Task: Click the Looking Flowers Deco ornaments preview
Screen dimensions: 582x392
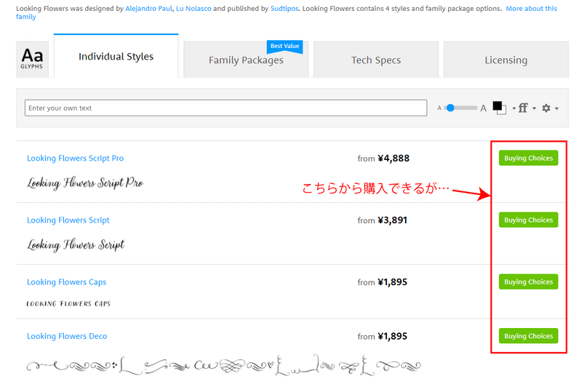Action: pos(224,366)
